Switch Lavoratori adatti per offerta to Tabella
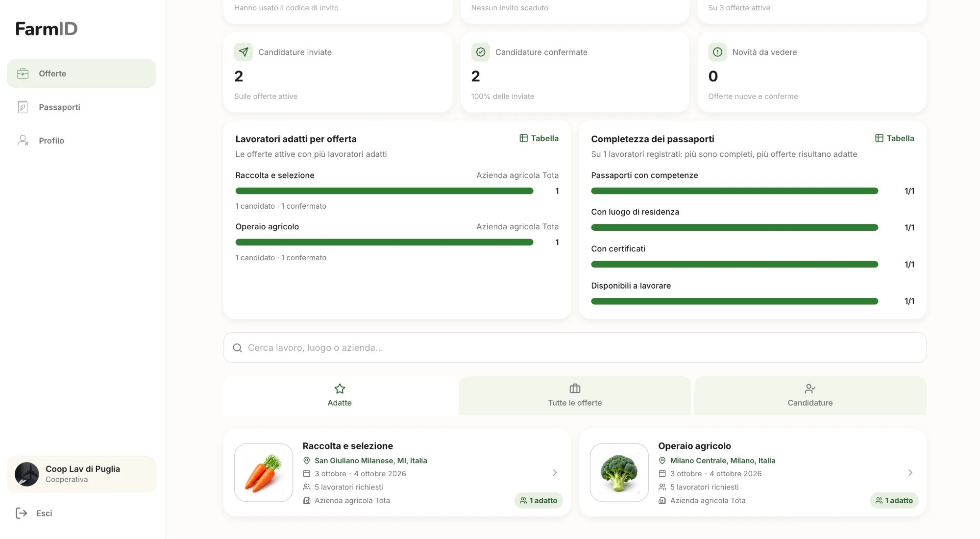This screenshot has height=539, width=980. [x=539, y=139]
